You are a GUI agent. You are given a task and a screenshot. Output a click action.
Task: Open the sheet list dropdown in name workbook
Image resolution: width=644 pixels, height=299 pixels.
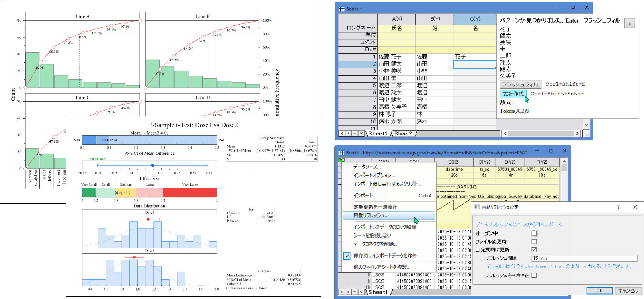tap(361, 133)
